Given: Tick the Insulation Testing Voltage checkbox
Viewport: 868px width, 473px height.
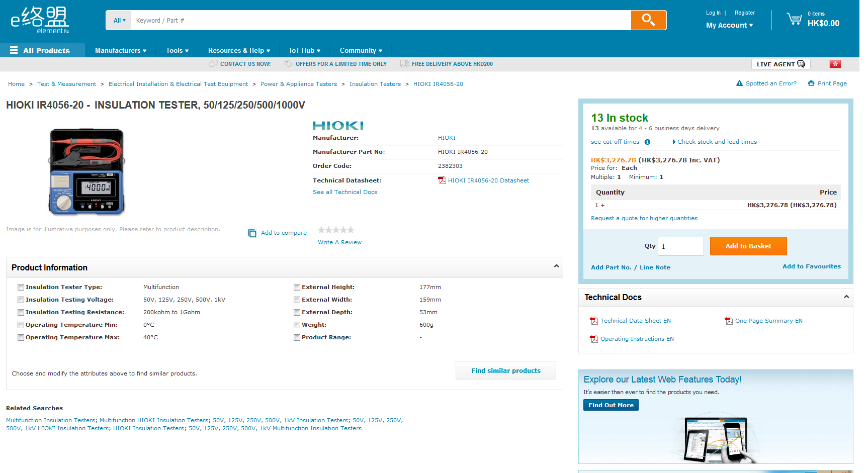Looking at the screenshot, I should coord(21,300).
